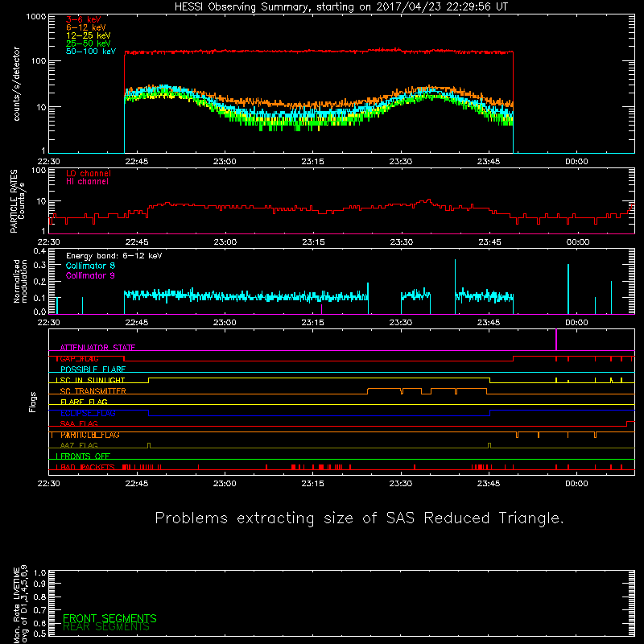The image size is (644, 644).
Task: Click the BAD_PACKETS flag label
Action: point(88,468)
